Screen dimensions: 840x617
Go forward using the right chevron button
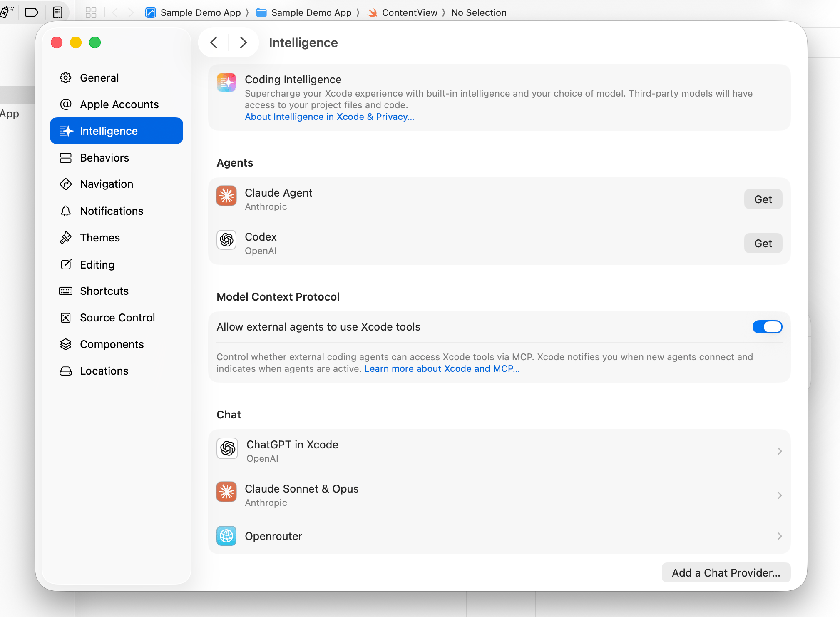tap(244, 42)
